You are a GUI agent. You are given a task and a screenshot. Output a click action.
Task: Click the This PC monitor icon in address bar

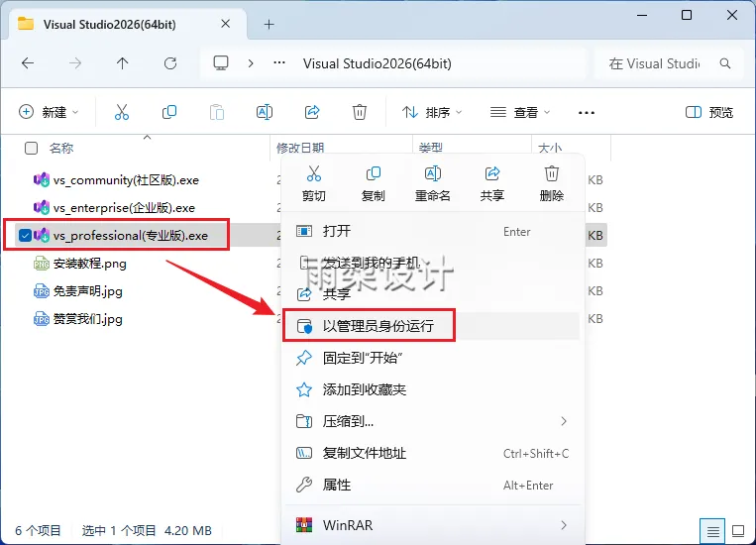pos(221,63)
